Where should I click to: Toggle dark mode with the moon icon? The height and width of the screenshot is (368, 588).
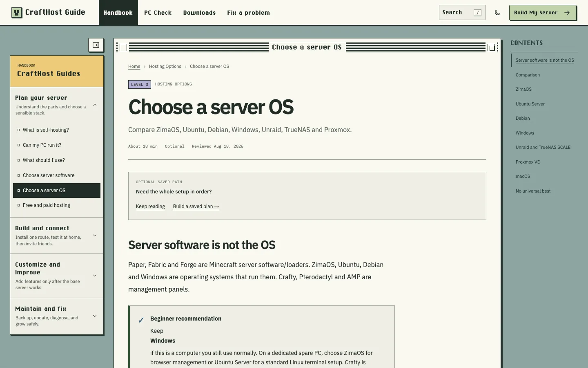click(x=497, y=13)
